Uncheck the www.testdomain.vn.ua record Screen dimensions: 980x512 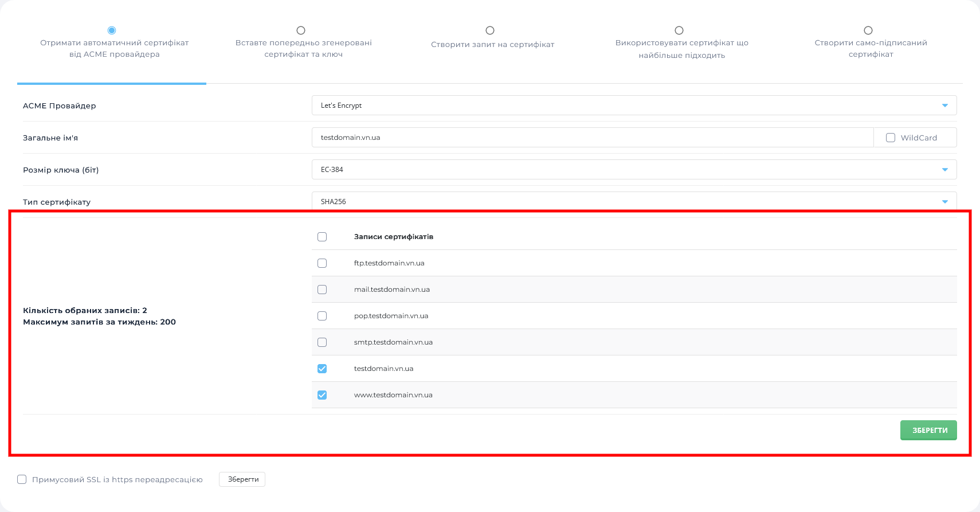point(322,395)
